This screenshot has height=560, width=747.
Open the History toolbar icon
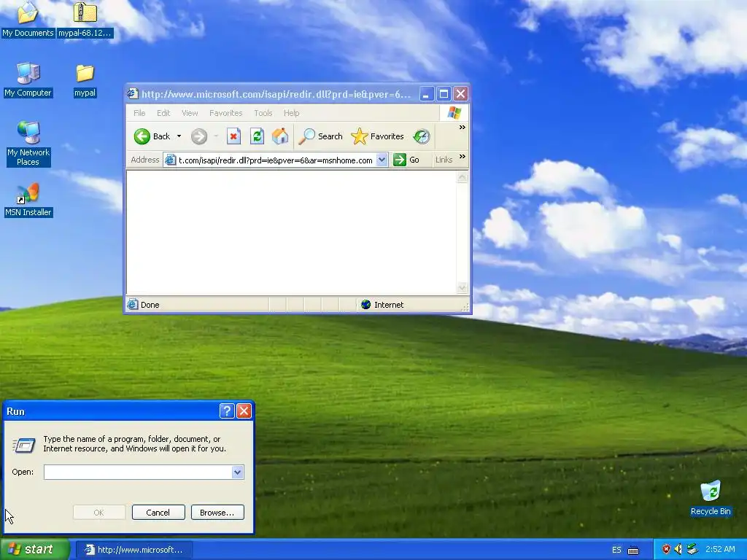click(x=421, y=136)
